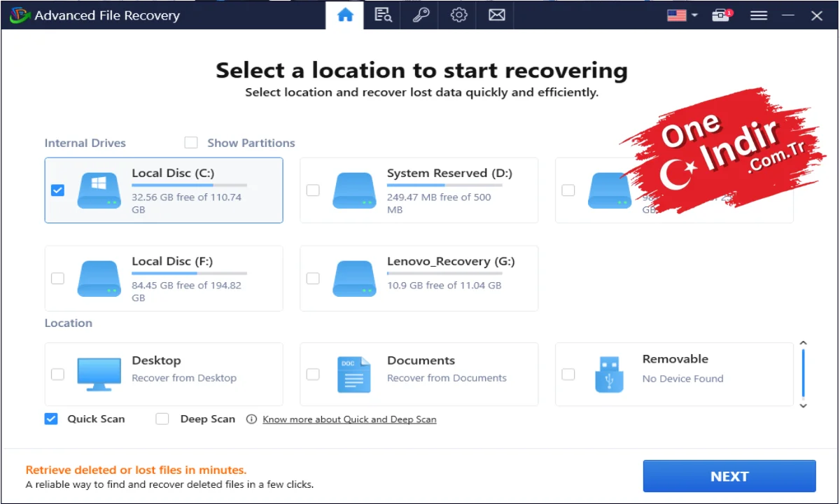Toggle the Quick Scan option
Viewport: 840px width, 504px height.
51,419
